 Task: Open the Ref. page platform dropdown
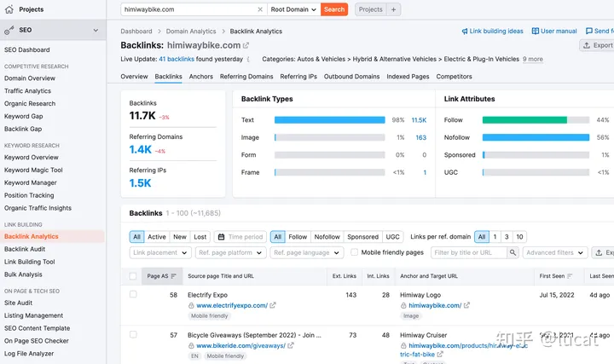click(230, 253)
